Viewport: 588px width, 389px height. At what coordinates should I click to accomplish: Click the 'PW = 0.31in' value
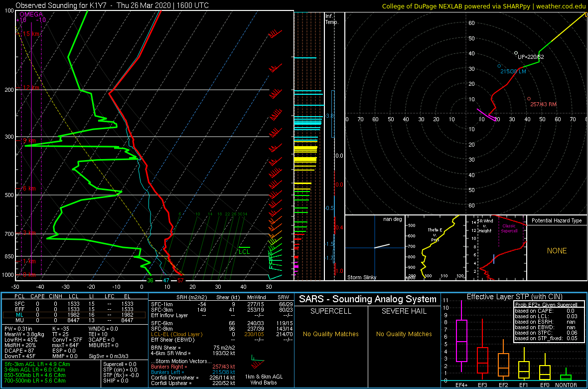point(18,329)
